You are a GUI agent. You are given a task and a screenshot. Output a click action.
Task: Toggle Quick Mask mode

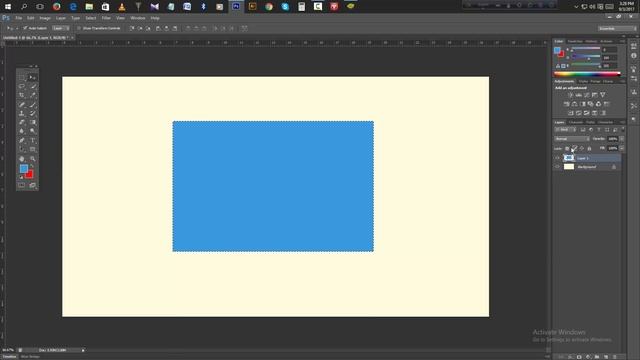pyautogui.click(x=22, y=185)
